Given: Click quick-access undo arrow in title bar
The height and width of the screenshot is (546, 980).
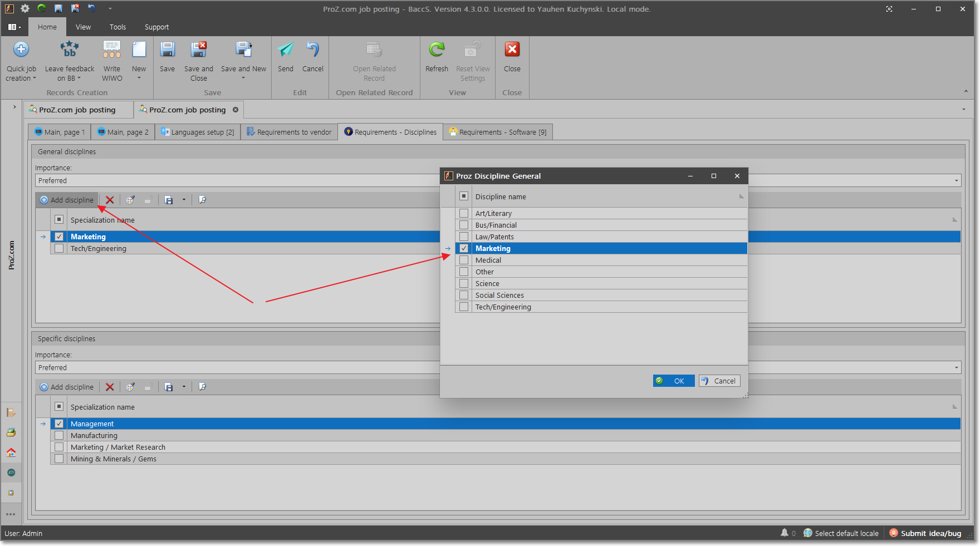Looking at the screenshot, I should click(x=92, y=8).
